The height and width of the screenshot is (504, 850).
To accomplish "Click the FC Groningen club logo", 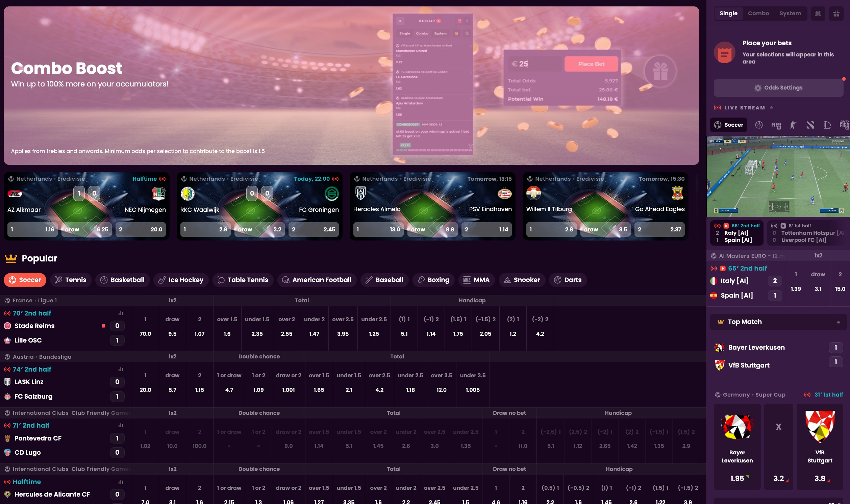I will click(x=331, y=194).
